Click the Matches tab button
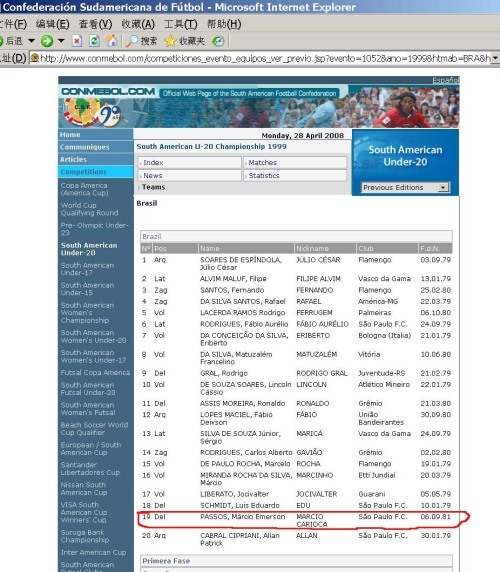This screenshot has height=572, width=500. tap(295, 163)
